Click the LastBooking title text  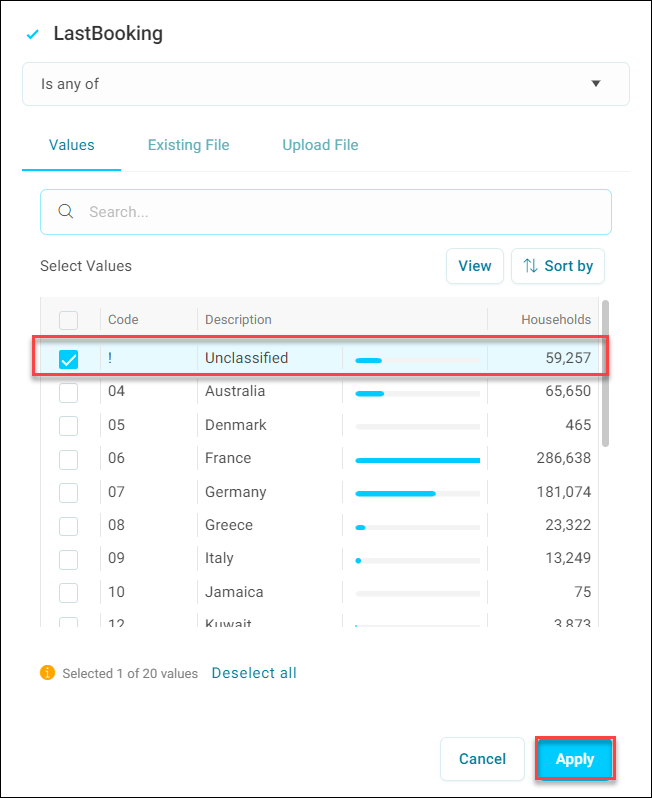[108, 34]
